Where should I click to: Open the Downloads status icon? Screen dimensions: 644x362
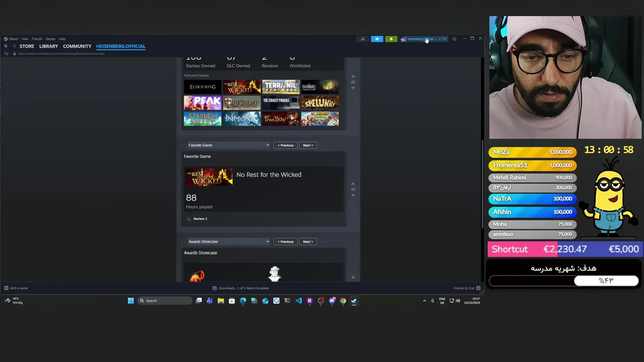[x=214, y=288]
